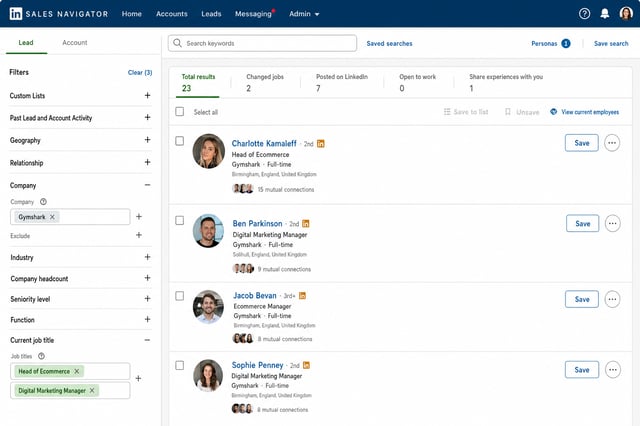Tick the checkbox for Jacob Bevan

point(180,296)
